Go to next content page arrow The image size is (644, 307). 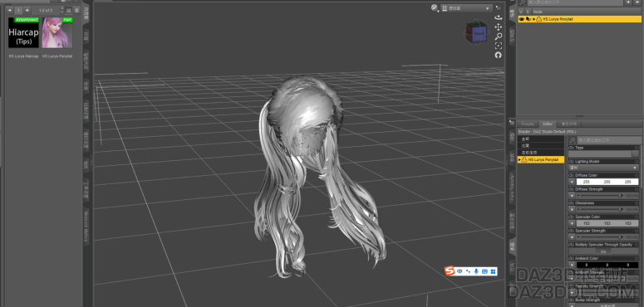[x=27, y=10]
